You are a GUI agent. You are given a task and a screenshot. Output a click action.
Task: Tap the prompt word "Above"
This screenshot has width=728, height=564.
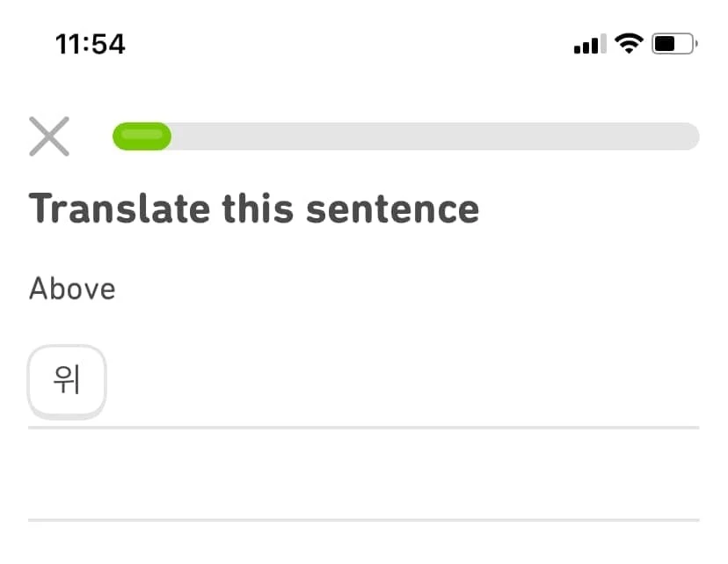coord(72,289)
